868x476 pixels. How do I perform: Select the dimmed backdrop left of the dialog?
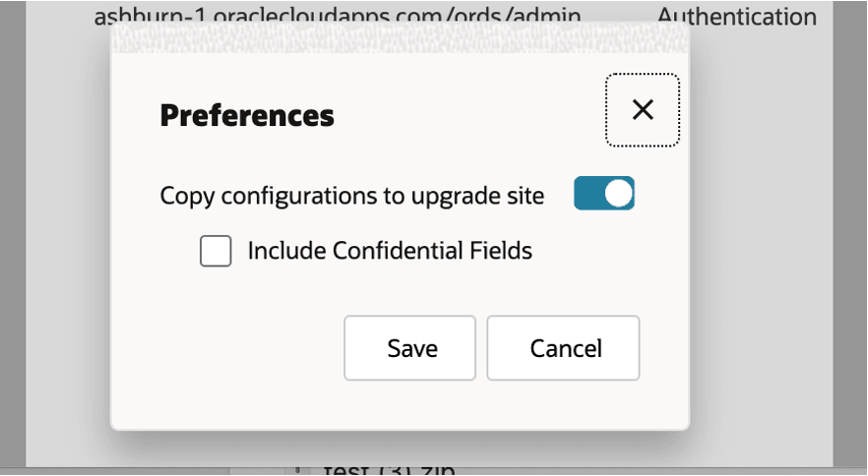(68, 238)
